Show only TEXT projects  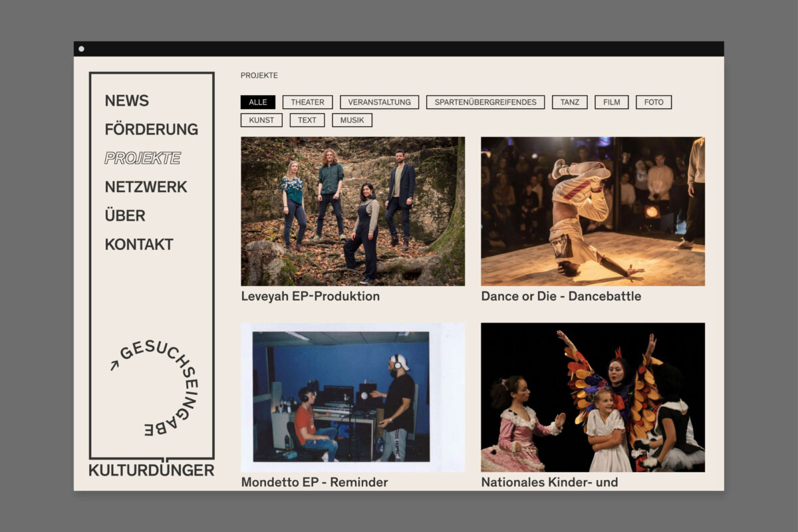(307, 120)
